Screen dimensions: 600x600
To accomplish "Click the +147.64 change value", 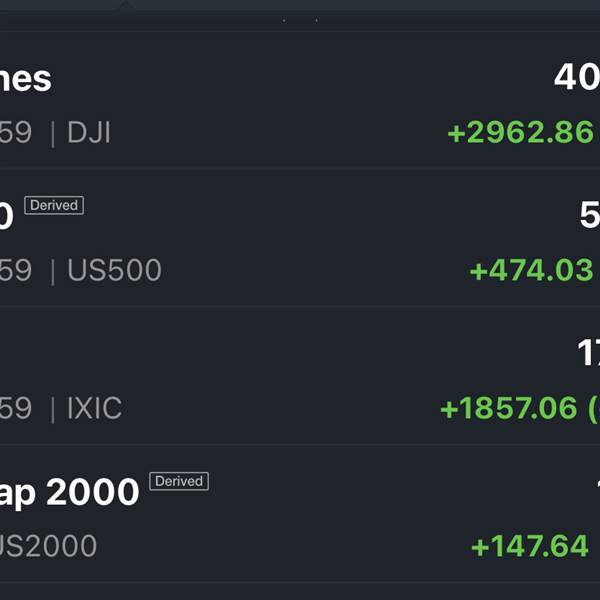I will click(x=530, y=546).
